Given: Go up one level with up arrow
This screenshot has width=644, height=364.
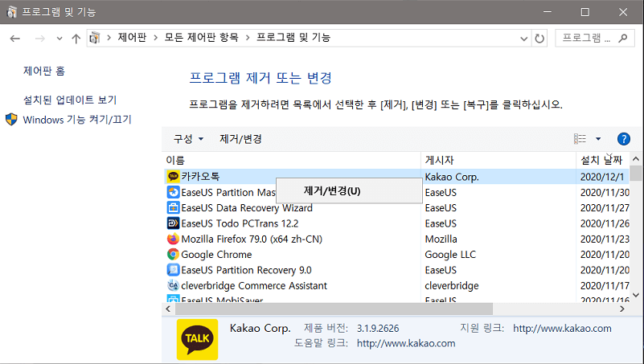Looking at the screenshot, I should [x=76, y=39].
